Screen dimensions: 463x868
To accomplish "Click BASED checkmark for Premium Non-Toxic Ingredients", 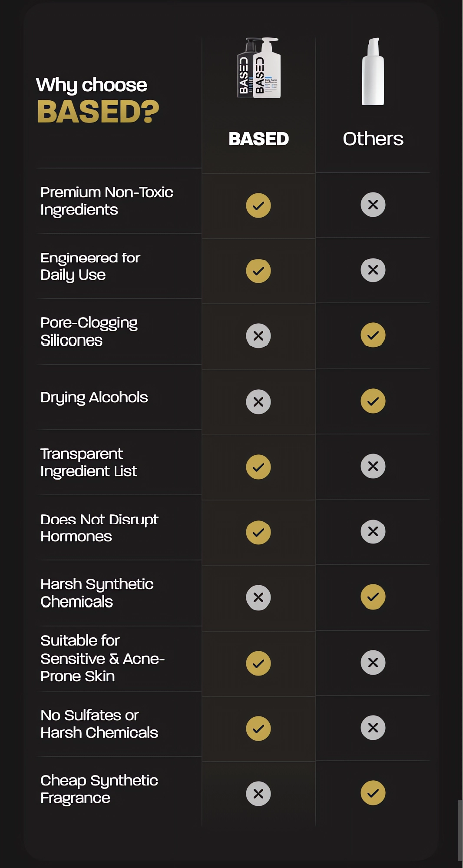I will point(258,205).
